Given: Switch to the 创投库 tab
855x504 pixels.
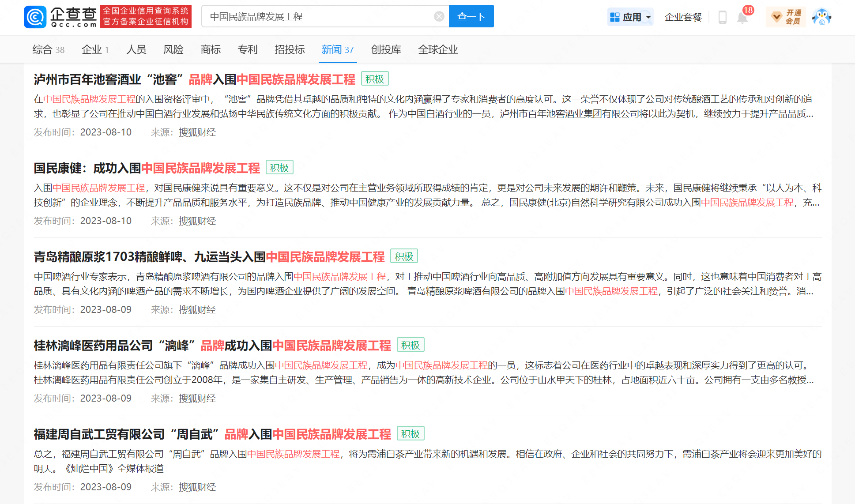Looking at the screenshot, I should point(386,49).
